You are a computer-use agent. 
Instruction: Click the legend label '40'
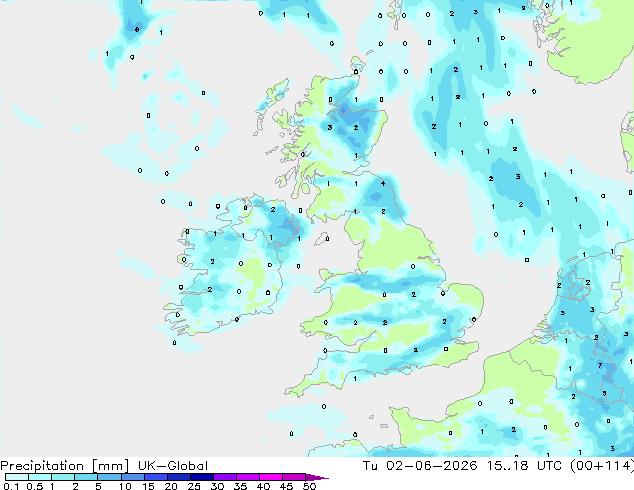pyautogui.click(x=263, y=486)
